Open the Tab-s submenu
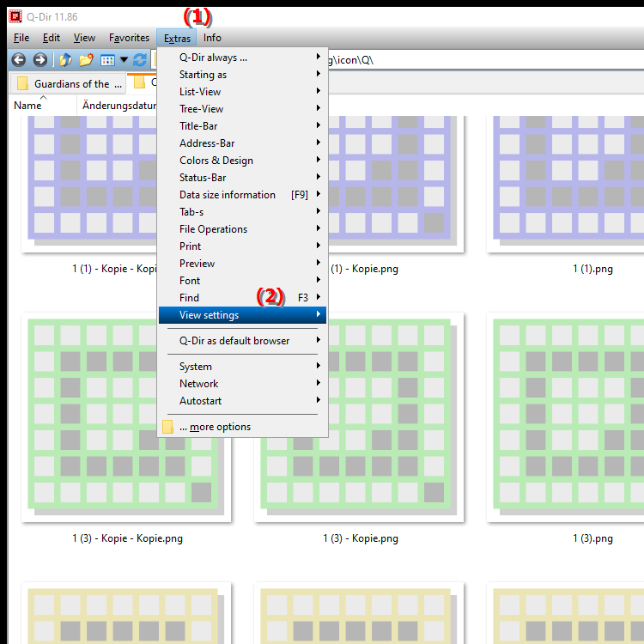644x644 pixels. coord(242,212)
